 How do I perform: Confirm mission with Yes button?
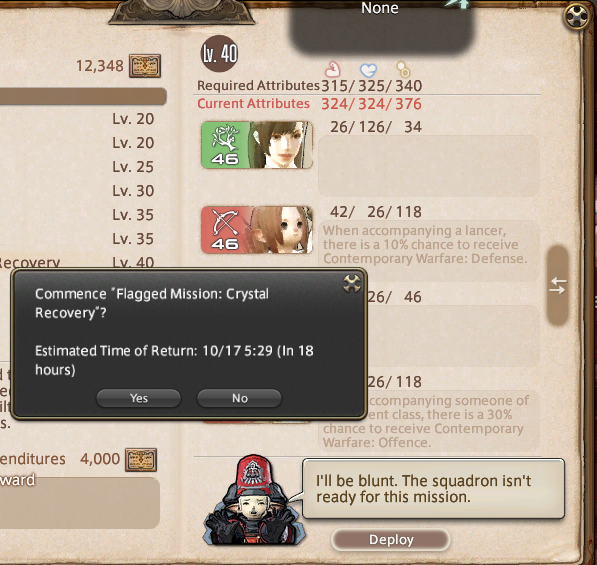[139, 398]
